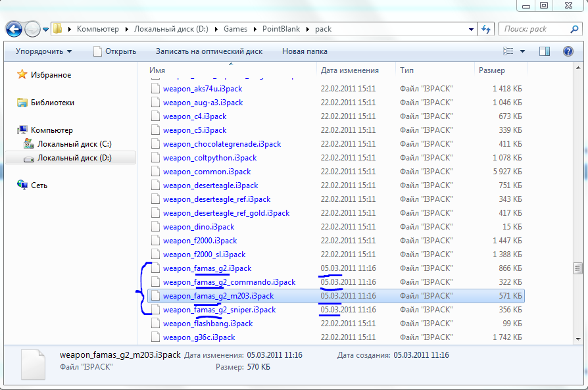
Task: Select file weapon_deserteagle_ref_gold.i3pack
Action: [x=226, y=213]
